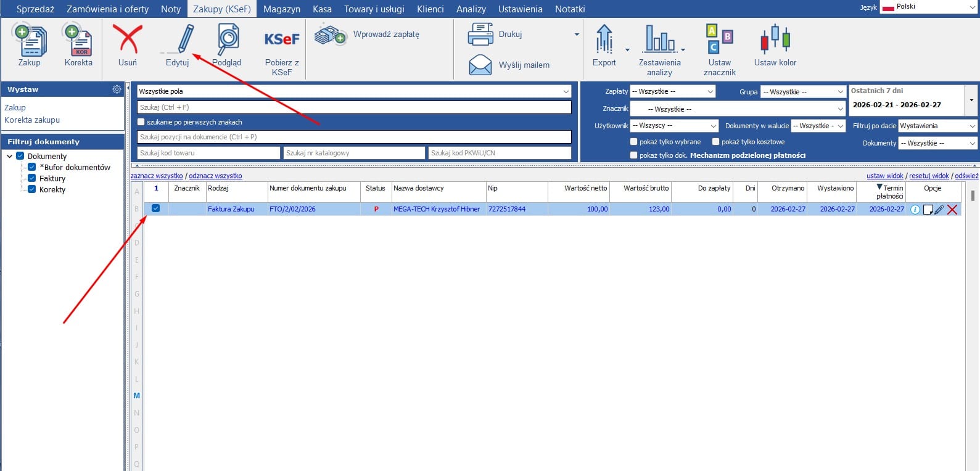Open the Zapłaty filter dropdown
980x471 pixels.
click(672, 92)
